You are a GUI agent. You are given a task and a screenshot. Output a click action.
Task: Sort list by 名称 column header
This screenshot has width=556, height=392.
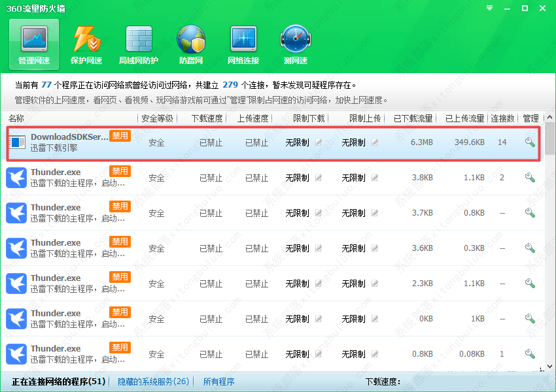tap(16, 118)
